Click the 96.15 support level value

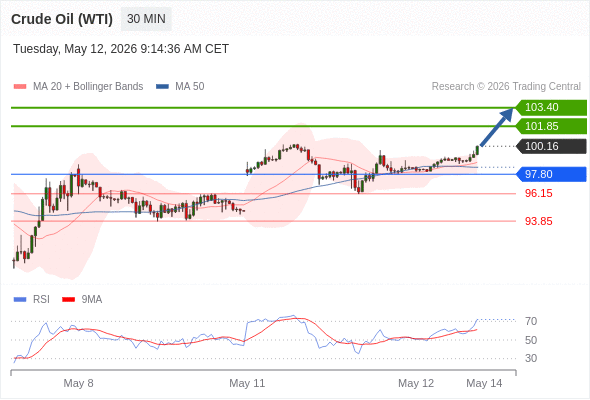tap(538, 193)
